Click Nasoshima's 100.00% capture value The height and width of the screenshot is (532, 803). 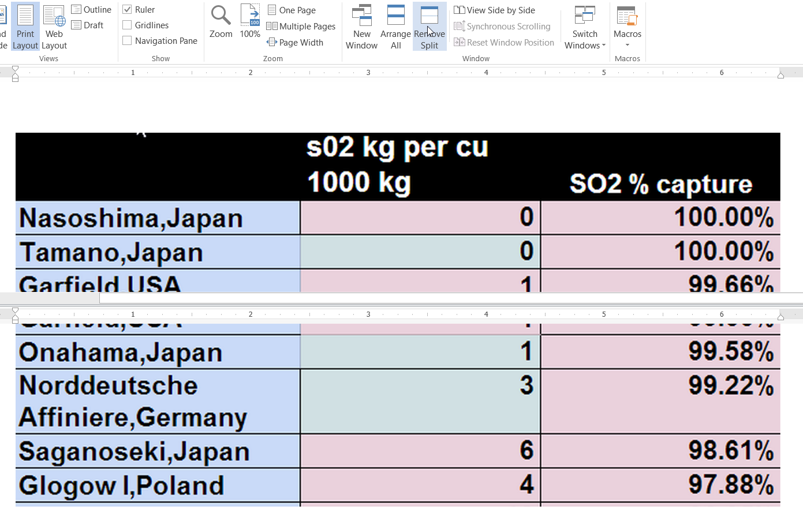660,218
